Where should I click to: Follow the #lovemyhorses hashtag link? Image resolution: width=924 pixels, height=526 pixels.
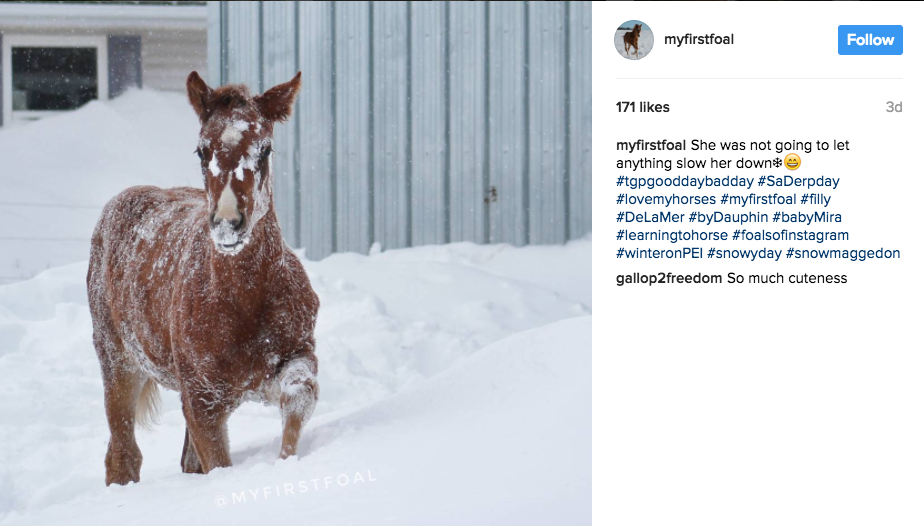coord(666,199)
